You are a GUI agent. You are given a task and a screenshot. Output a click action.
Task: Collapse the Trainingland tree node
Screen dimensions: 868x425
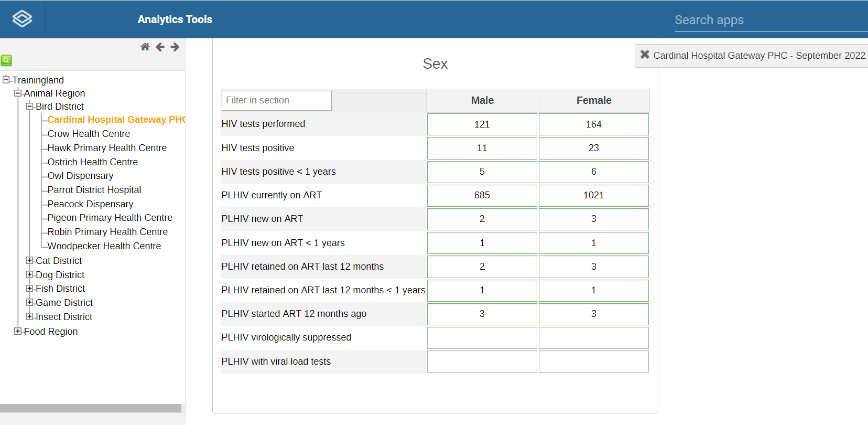(x=6, y=79)
